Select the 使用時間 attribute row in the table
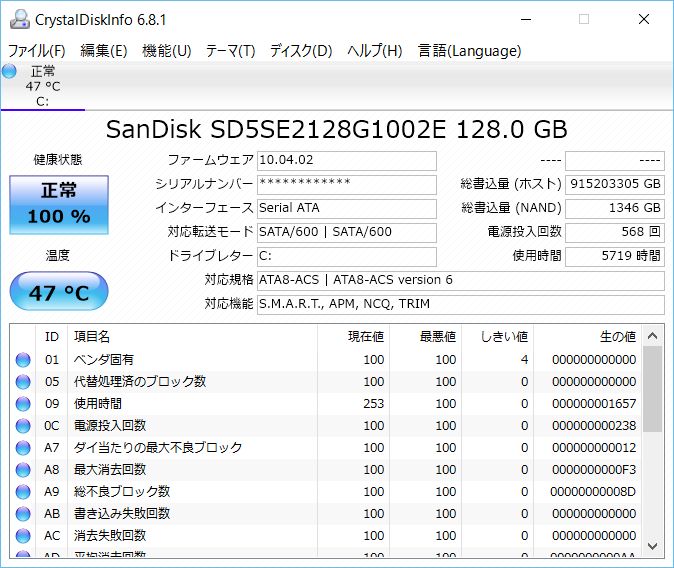This screenshot has width=674, height=568. pos(327,404)
